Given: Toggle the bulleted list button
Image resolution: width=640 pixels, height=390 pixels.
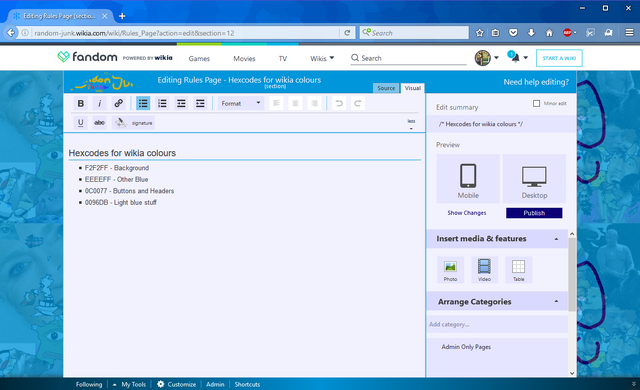Looking at the screenshot, I should tap(143, 103).
